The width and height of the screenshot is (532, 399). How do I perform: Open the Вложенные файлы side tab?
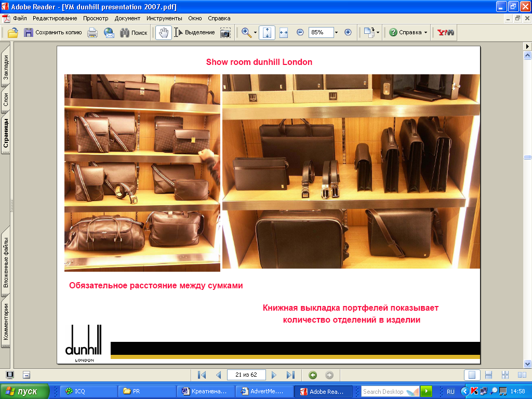(5, 262)
